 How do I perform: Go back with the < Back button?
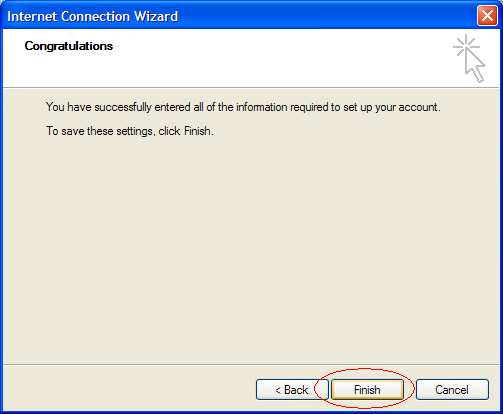click(x=292, y=389)
